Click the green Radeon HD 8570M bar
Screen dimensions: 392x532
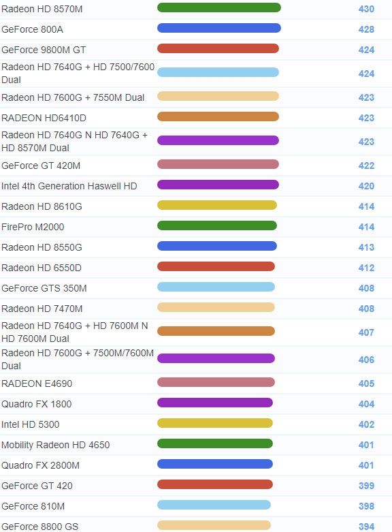point(219,7)
